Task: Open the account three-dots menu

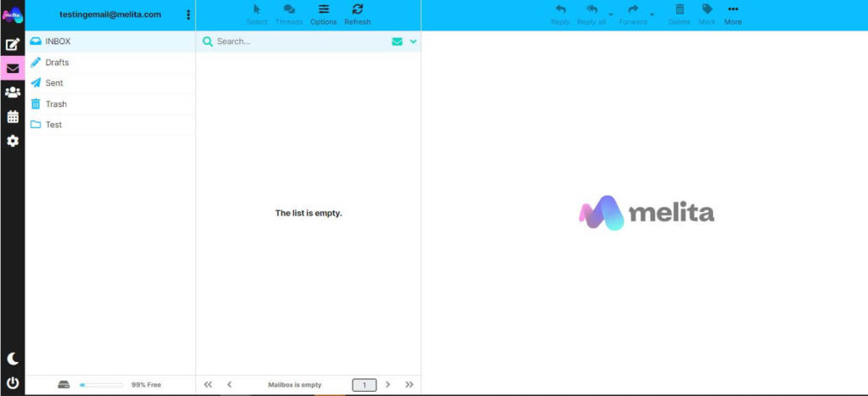Action: point(188,14)
